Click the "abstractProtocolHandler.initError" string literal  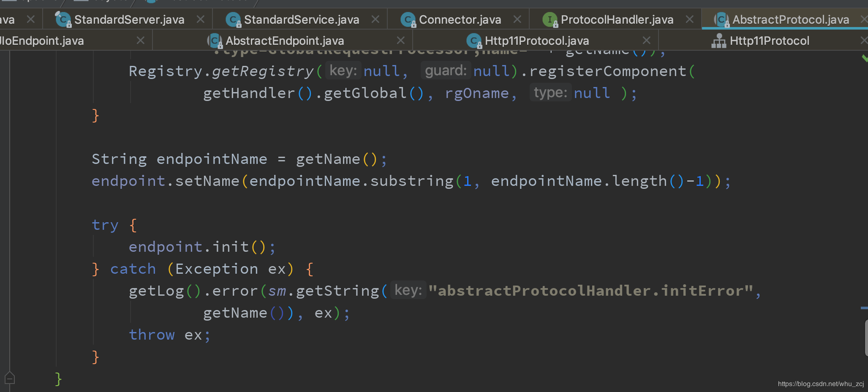(591, 291)
